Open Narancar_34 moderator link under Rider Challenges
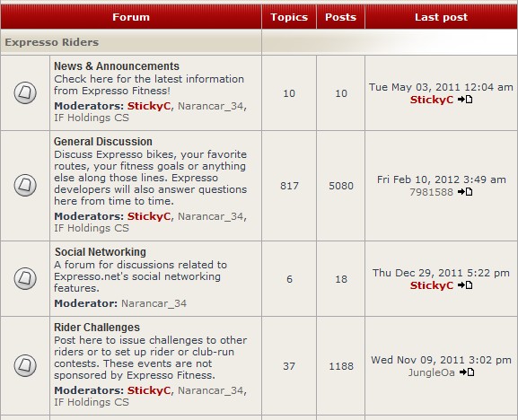Image resolution: width=518 pixels, height=420 pixels. point(211,390)
